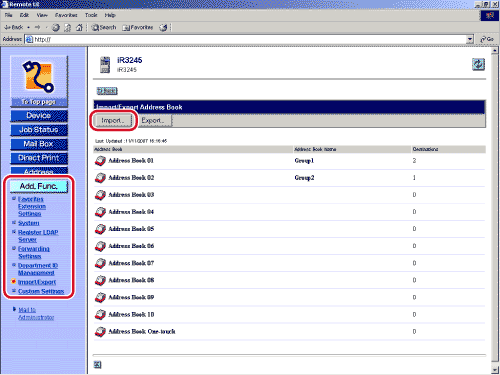The image size is (500, 375).
Task: Open Address Book 01 icon
Action: coord(100,161)
